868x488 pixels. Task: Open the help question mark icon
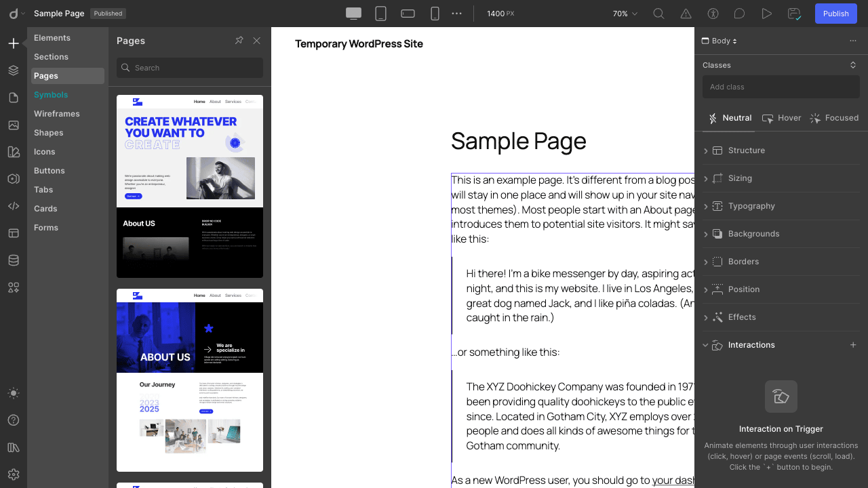[14, 420]
